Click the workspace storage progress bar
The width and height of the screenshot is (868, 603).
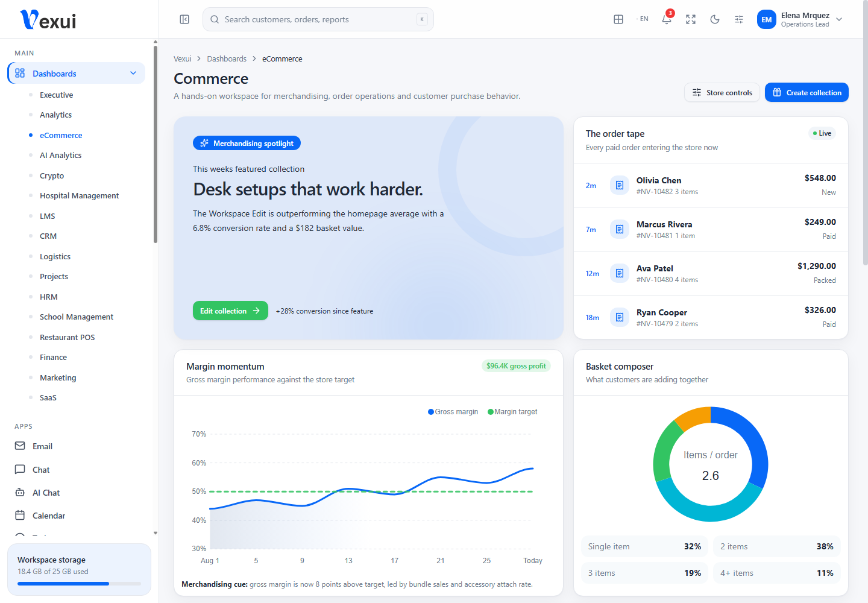pos(79,584)
